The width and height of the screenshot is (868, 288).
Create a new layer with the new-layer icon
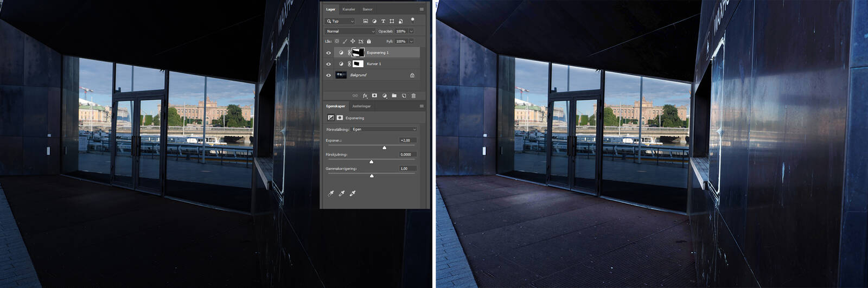point(404,95)
